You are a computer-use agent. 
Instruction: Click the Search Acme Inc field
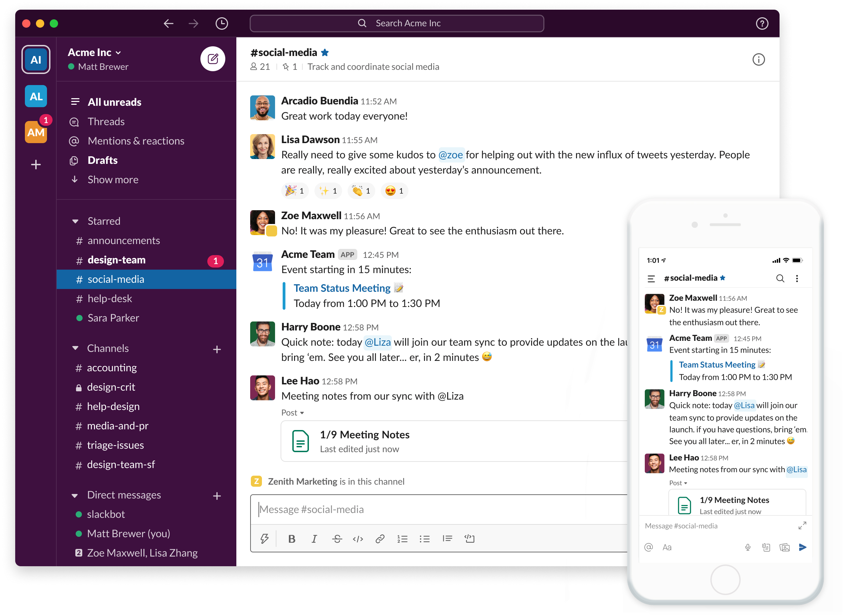tap(397, 24)
